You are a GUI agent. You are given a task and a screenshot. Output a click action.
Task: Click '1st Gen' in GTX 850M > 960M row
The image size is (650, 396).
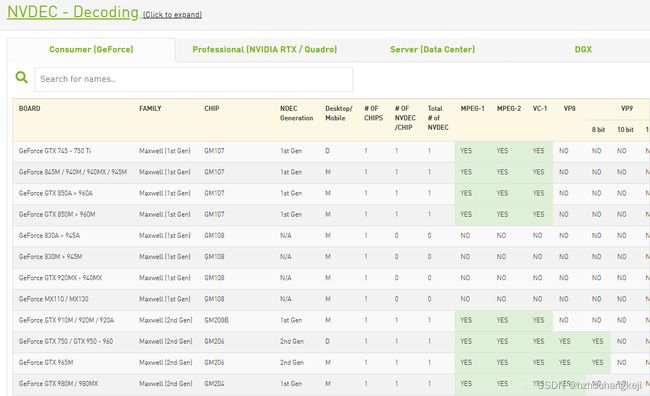tap(291, 214)
